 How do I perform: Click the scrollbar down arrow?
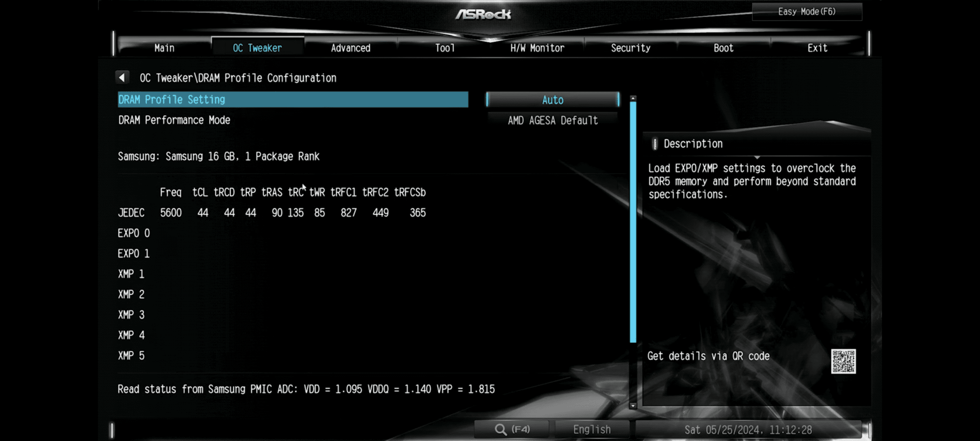tap(633, 405)
